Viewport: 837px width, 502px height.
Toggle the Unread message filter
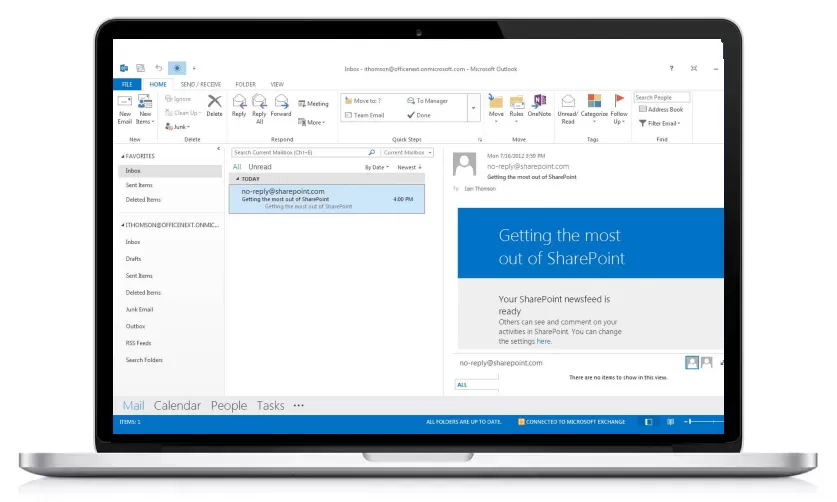coord(260,167)
